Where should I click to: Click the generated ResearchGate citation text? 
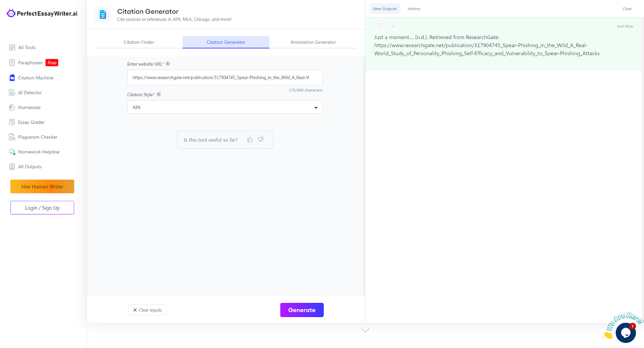point(487,45)
